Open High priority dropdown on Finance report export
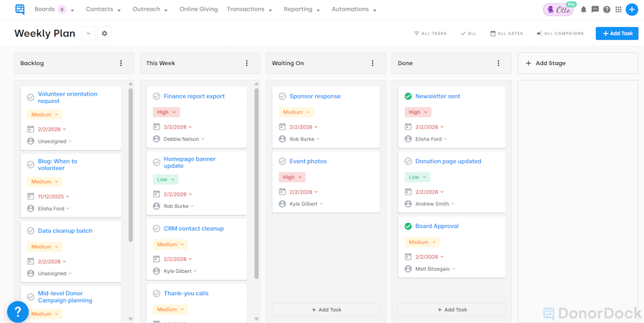The height and width of the screenshot is (323, 644). (x=166, y=112)
